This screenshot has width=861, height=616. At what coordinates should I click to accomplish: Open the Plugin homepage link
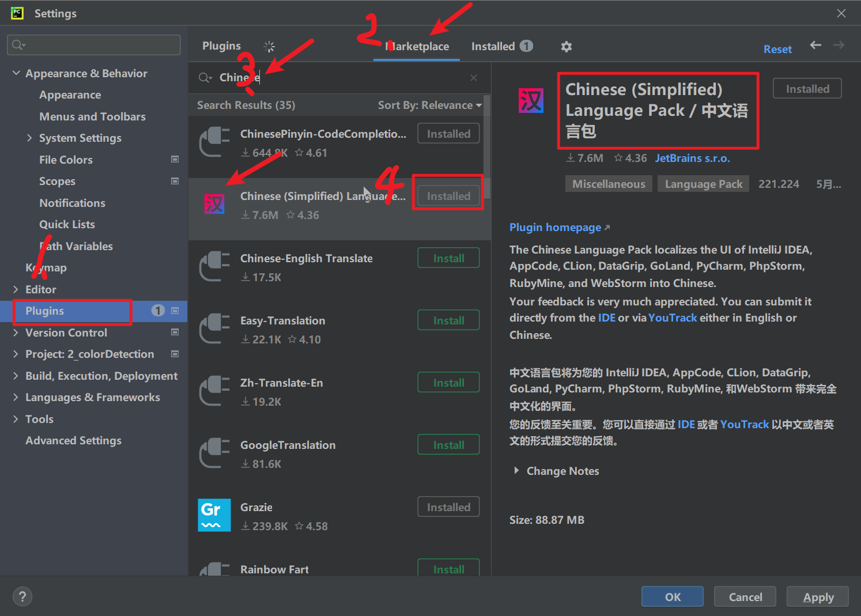coord(560,227)
